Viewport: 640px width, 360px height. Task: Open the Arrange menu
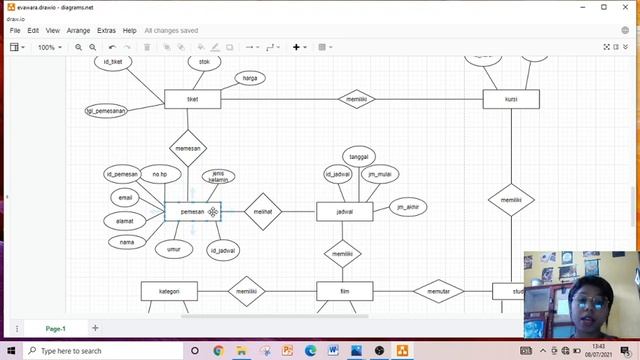coord(78,31)
